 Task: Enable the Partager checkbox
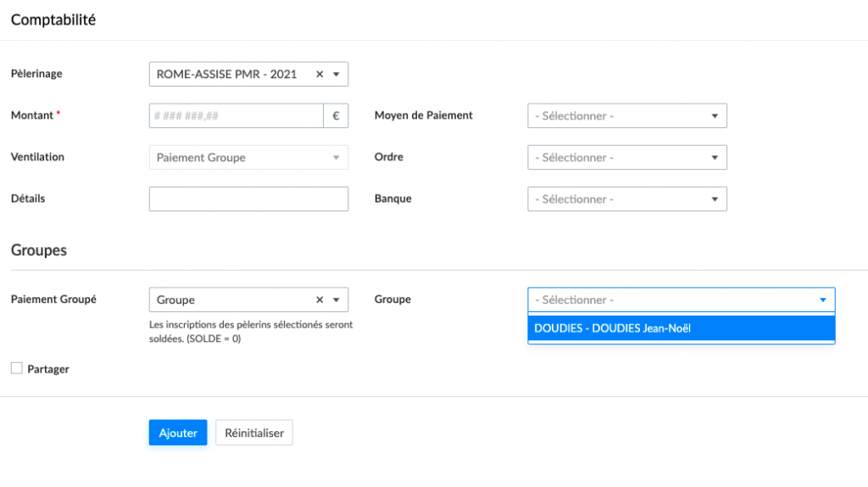click(x=17, y=369)
